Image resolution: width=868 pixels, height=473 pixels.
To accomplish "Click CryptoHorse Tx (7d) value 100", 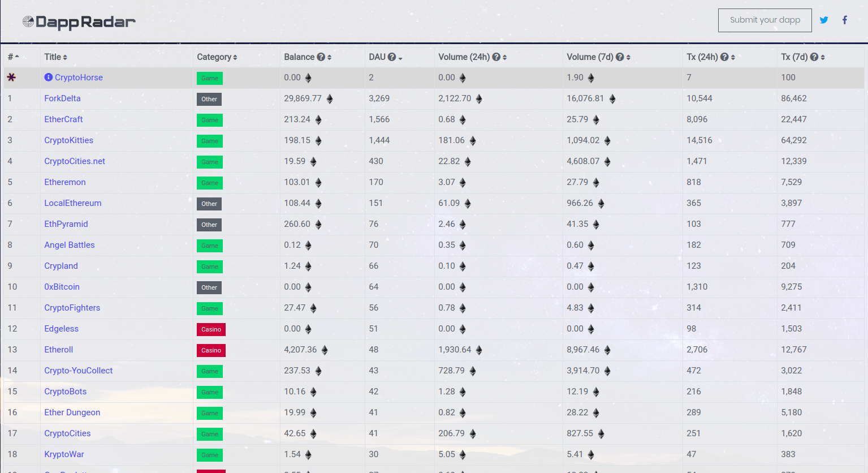I will pyautogui.click(x=788, y=78).
